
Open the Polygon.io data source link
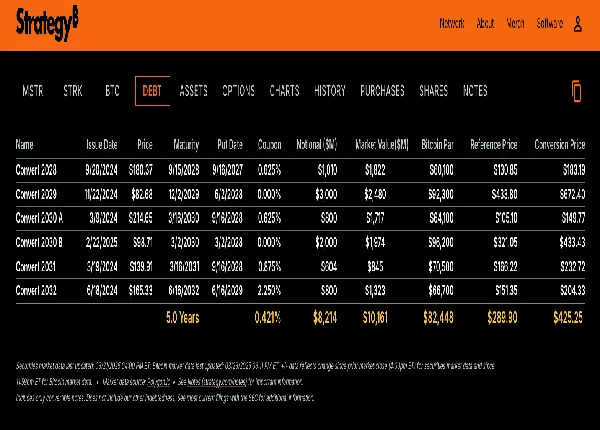[x=158, y=382]
